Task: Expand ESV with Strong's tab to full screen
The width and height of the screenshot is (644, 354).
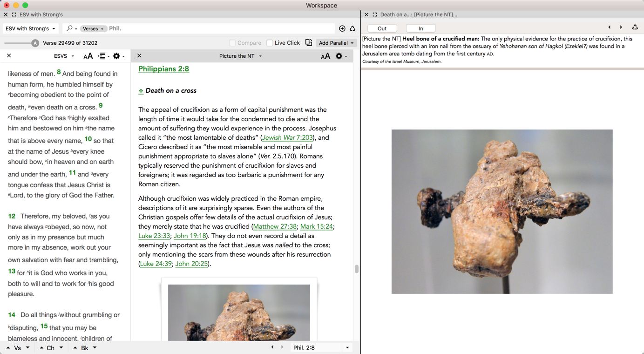Action: 14,15
